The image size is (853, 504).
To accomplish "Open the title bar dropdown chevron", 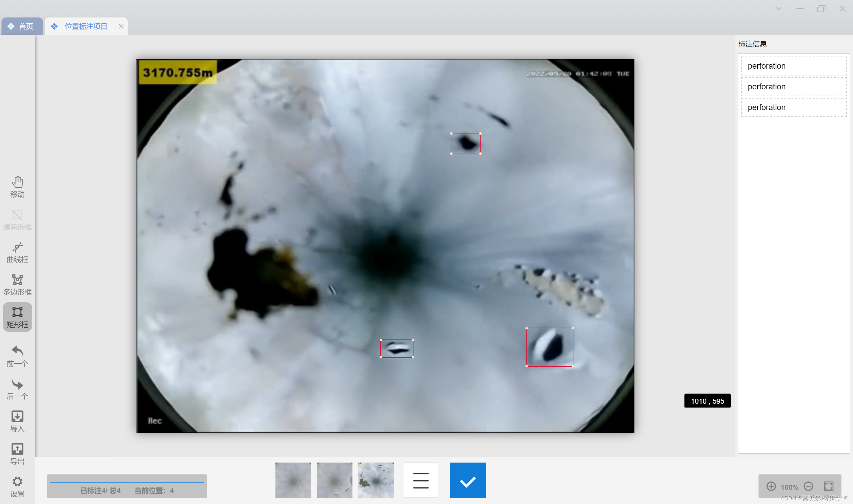I will pyautogui.click(x=778, y=9).
